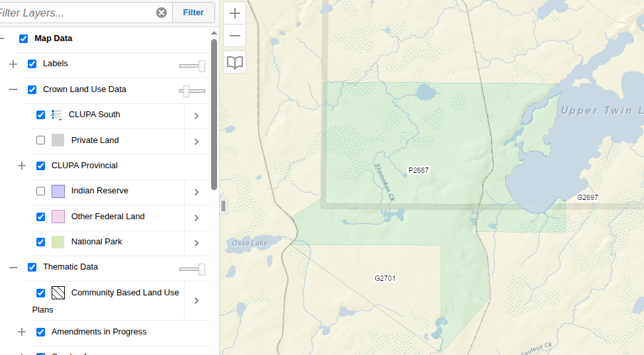
Task: Expand the Amendments in Progress group
Action: click(22, 332)
